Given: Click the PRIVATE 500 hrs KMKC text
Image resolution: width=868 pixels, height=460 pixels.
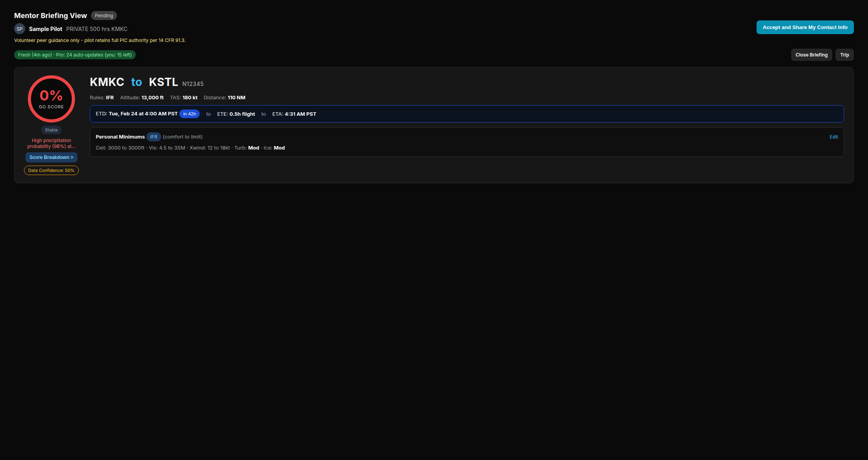Looking at the screenshot, I should click(x=97, y=29).
